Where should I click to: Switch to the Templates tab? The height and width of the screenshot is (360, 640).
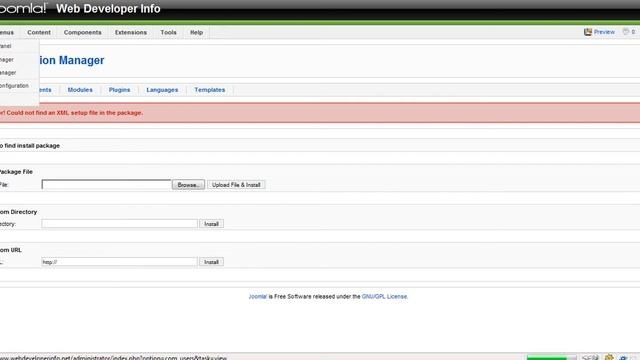209,90
